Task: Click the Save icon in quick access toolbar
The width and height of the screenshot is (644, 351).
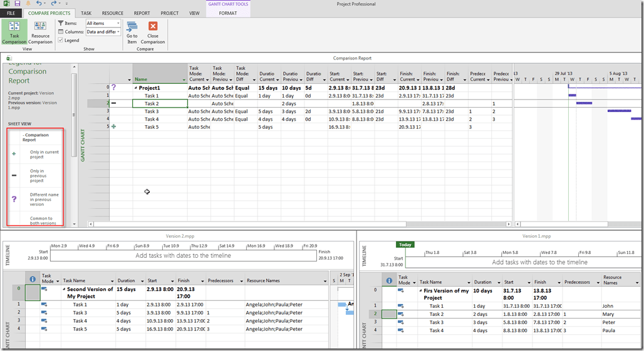Action: click(x=18, y=4)
